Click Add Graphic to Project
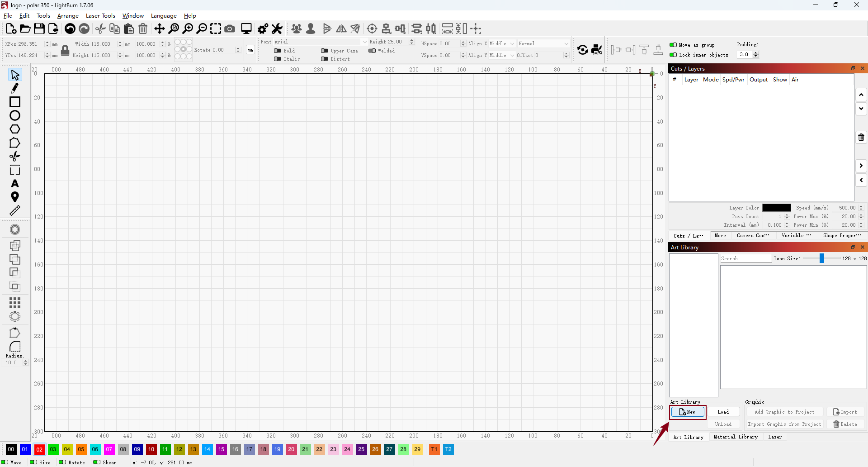 coord(784,412)
